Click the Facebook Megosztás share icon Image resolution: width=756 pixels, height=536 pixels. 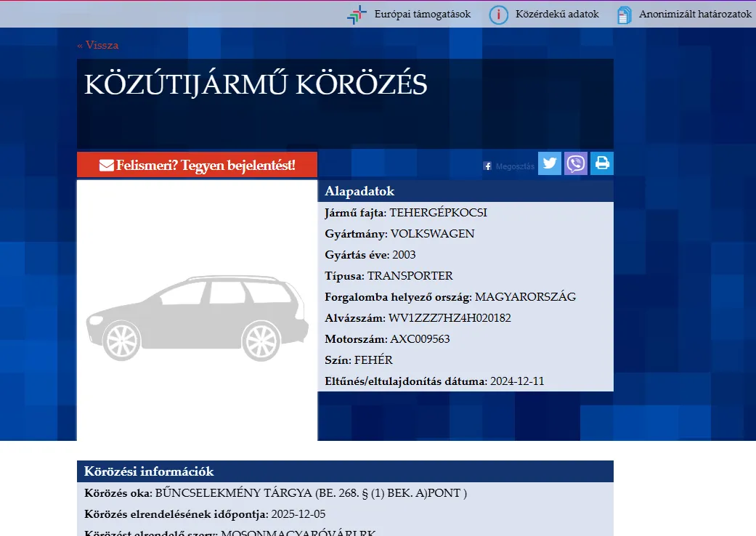[x=487, y=166]
